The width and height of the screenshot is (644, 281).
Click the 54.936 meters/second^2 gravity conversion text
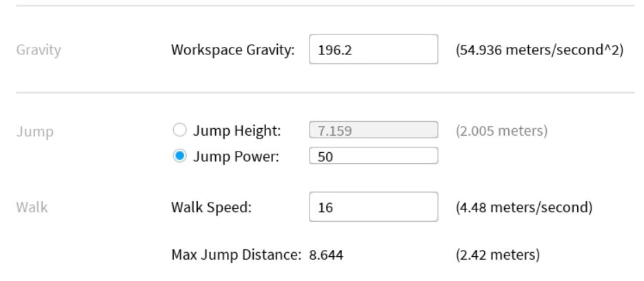tap(540, 50)
